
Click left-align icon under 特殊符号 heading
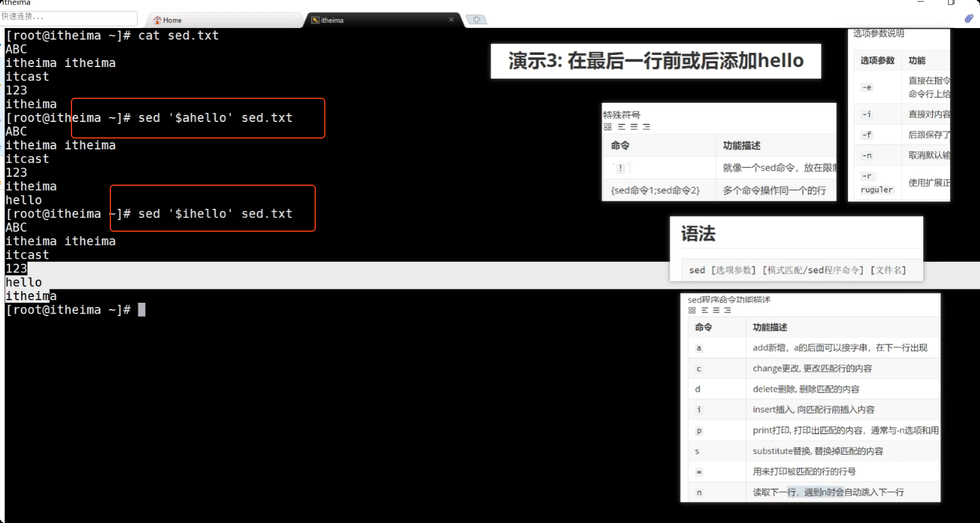[621, 127]
